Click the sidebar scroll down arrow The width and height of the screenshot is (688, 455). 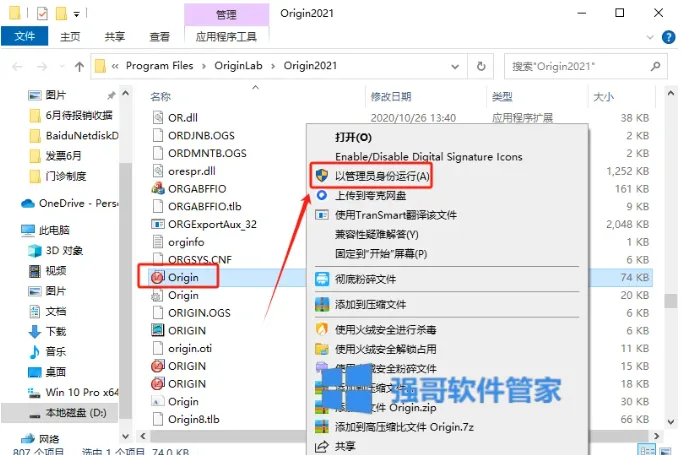click(125, 437)
